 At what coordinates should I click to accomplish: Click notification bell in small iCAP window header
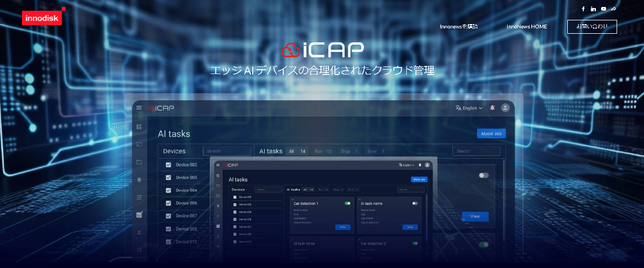click(420, 165)
